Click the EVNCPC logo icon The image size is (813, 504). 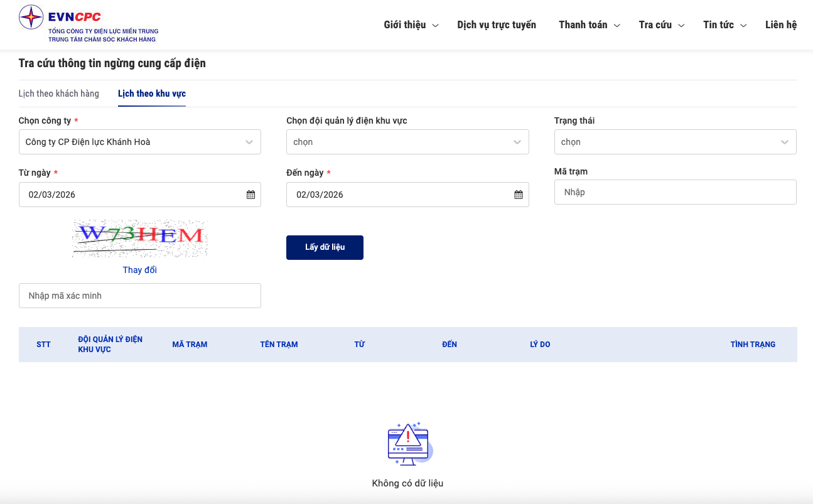[31, 18]
